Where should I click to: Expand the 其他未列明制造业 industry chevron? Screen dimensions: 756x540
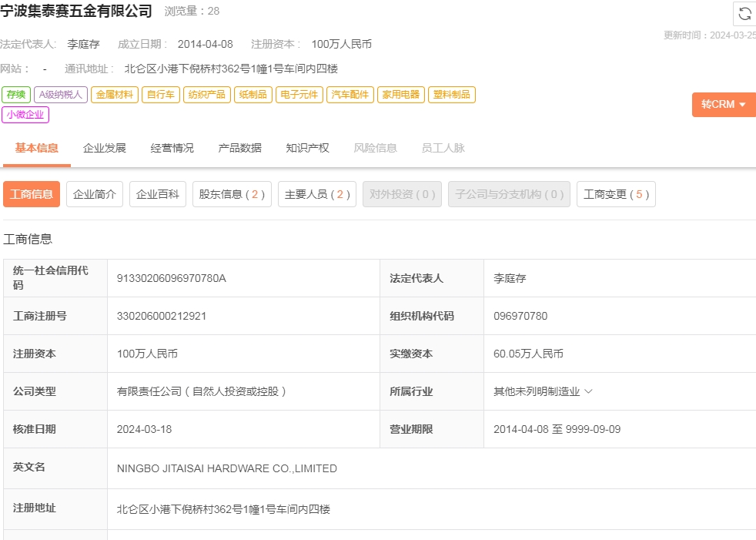pos(588,391)
